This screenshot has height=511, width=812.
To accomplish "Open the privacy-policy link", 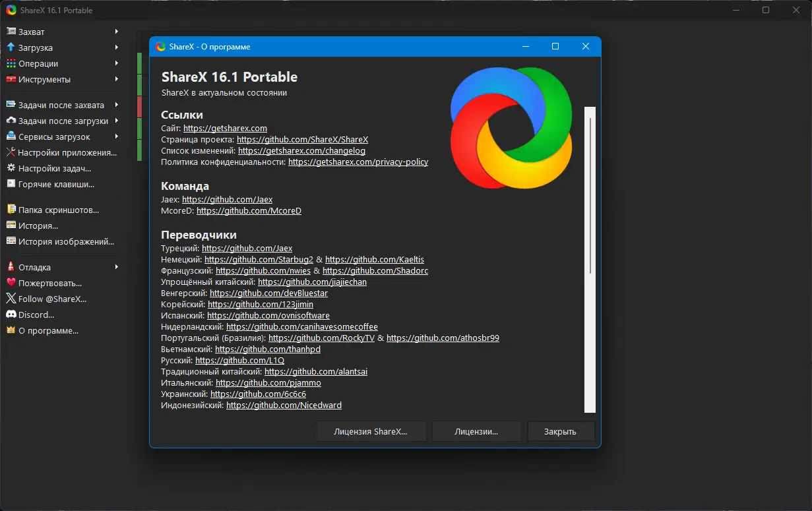I will coord(358,162).
